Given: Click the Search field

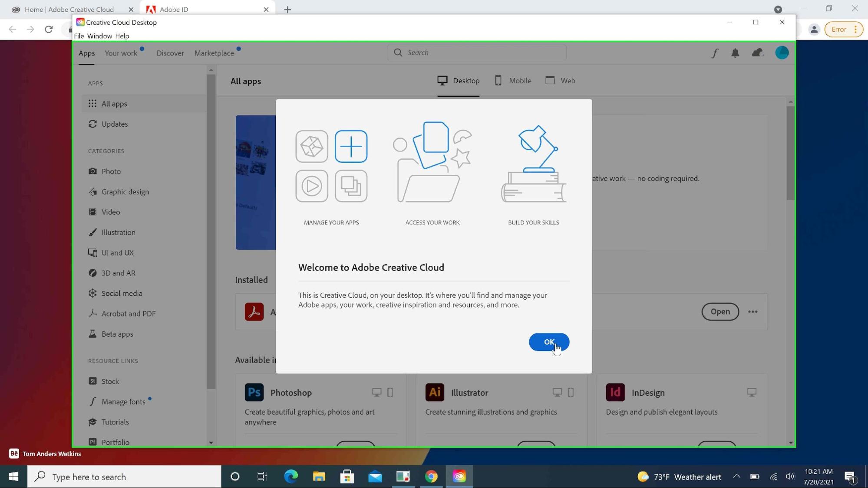Looking at the screenshot, I should 476,52.
